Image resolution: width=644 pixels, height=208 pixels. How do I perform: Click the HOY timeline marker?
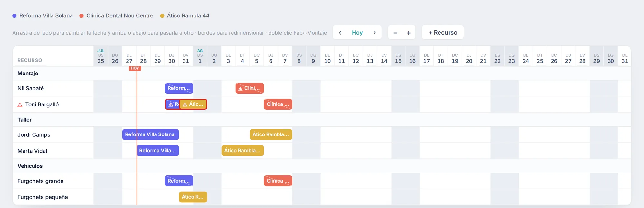pyautogui.click(x=135, y=68)
